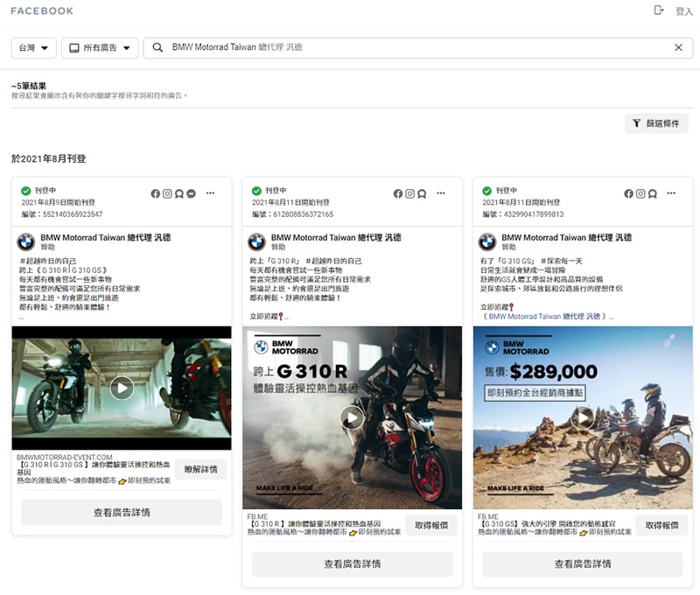This screenshot has height=595, width=700.
Task: Click 查看廣告詳情 on ad 612808836372165
Action: 353,564
